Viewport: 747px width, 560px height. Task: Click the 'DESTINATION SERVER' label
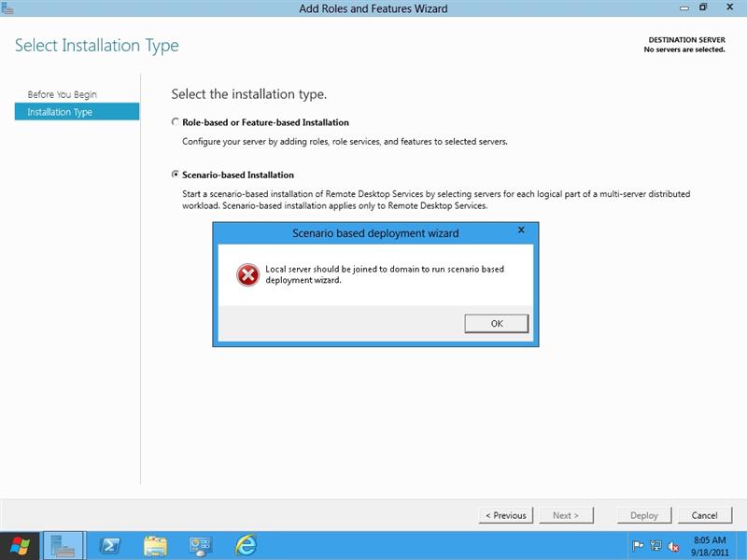click(x=686, y=40)
